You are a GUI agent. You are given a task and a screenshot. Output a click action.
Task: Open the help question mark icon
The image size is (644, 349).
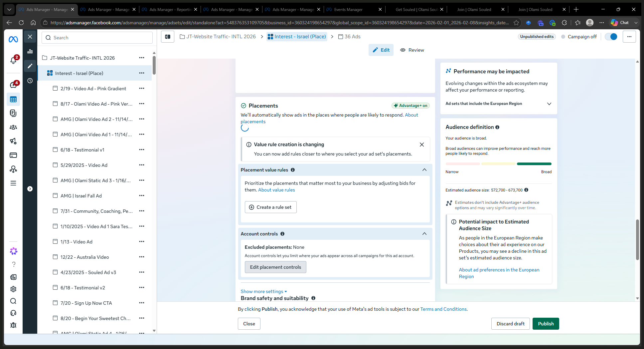click(x=14, y=264)
